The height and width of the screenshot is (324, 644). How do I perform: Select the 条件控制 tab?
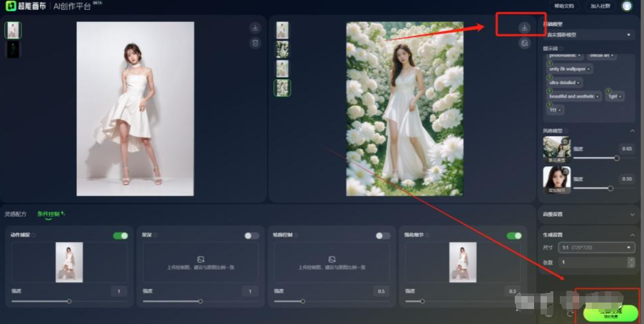pos(48,214)
